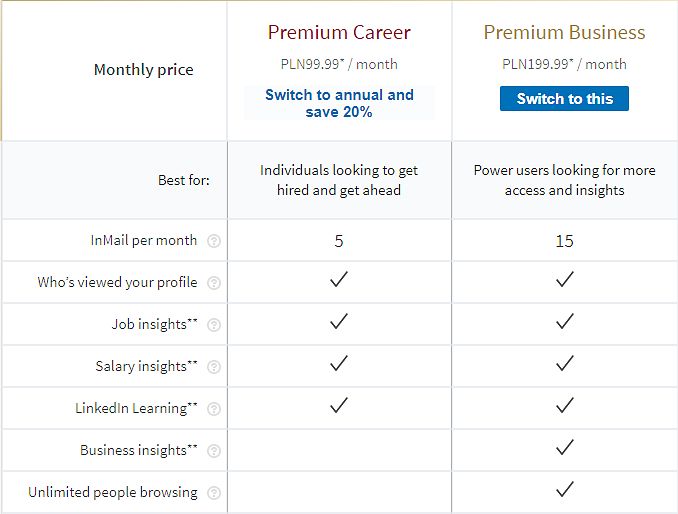The height and width of the screenshot is (514, 678).
Task: Click the Premium Business 15 InMail value
Action: 564,241
